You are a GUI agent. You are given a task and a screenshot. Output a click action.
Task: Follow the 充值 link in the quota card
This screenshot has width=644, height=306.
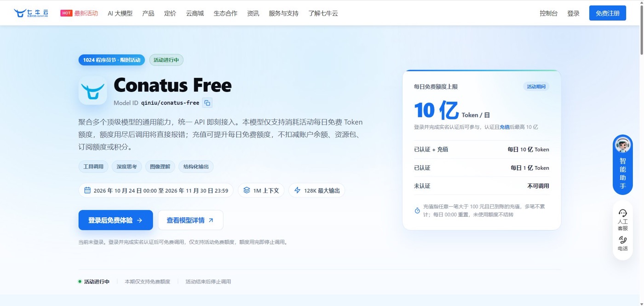[505, 127]
